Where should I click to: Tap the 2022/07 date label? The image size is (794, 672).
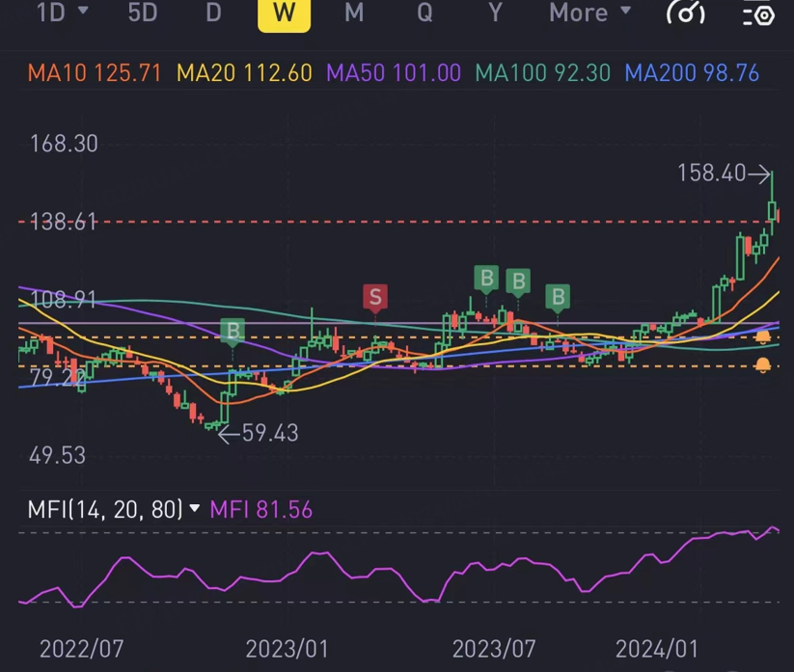82,649
